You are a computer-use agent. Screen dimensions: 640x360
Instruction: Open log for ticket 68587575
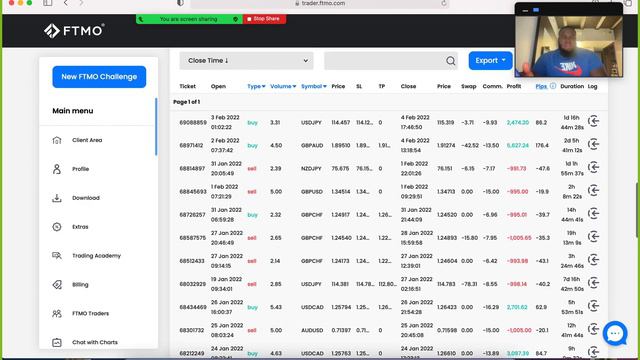(593, 237)
